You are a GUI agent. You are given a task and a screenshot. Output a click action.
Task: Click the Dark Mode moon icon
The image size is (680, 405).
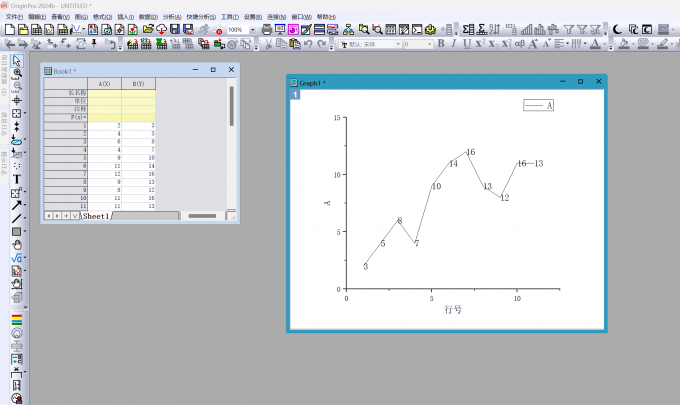(618, 29)
